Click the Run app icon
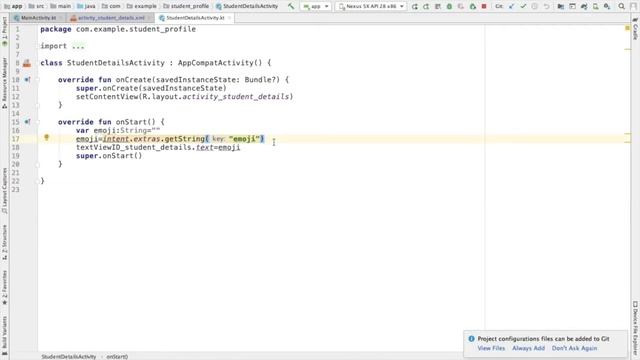This screenshot has height=360, width=640. click(x=415, y=7)
